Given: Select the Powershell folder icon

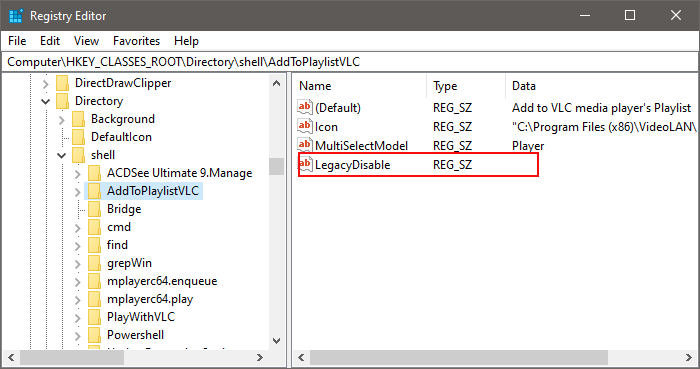Looking at the screenshot, I should coord(95,335).
